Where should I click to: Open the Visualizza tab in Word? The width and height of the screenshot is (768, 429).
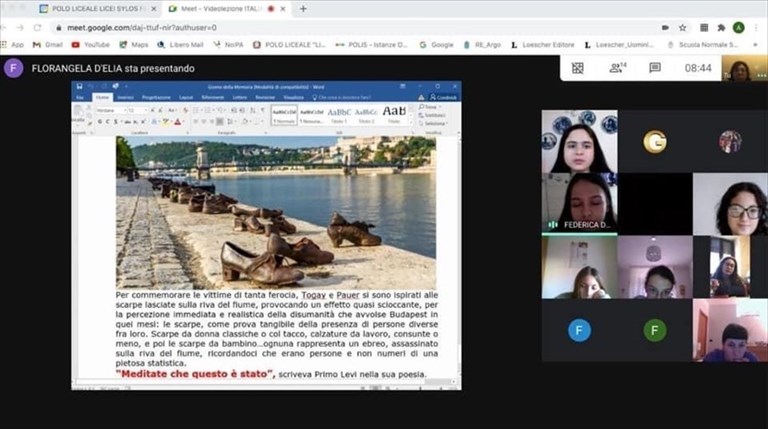pos(293,97)
